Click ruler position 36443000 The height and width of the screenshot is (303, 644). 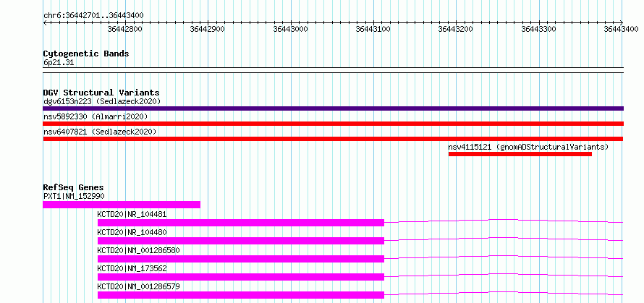[x=291, y=29]
